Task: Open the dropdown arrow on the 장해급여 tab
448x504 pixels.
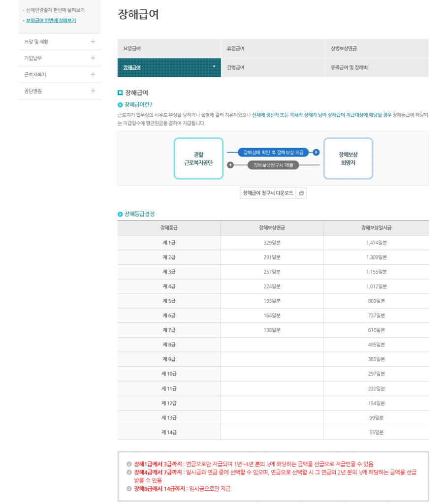Action: [214, 66]
